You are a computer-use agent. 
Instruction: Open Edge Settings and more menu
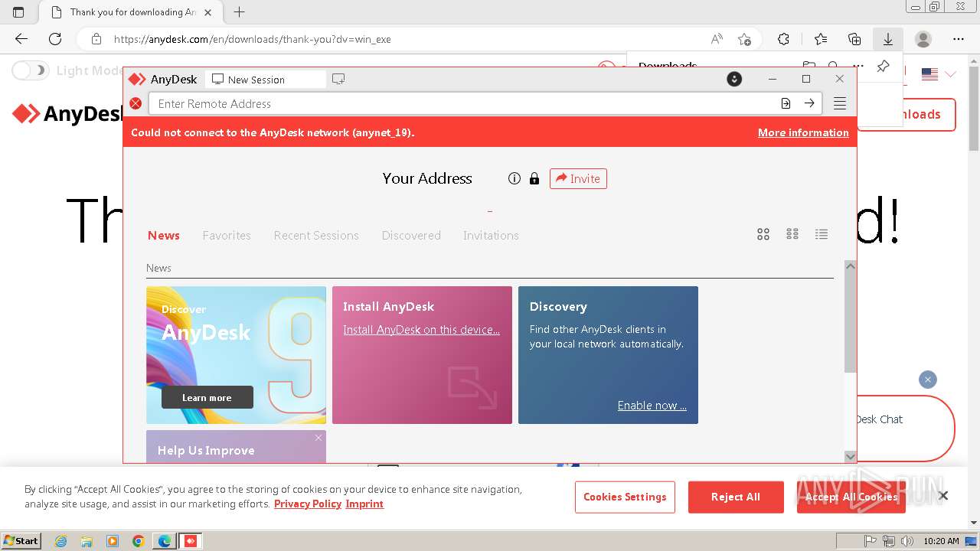pyautogui.click(x=959, y=39)
